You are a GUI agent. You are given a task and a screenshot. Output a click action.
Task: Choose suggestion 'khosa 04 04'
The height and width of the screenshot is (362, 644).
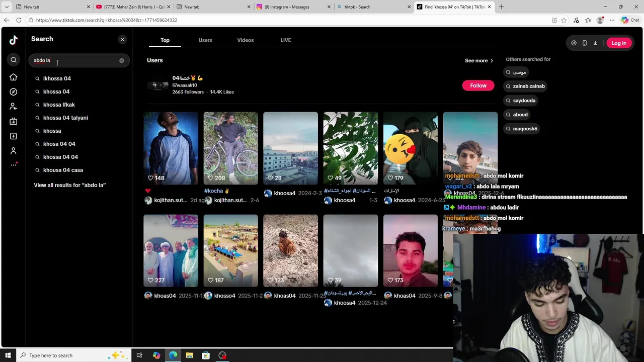pyautogui.click(x=59, y=144)
